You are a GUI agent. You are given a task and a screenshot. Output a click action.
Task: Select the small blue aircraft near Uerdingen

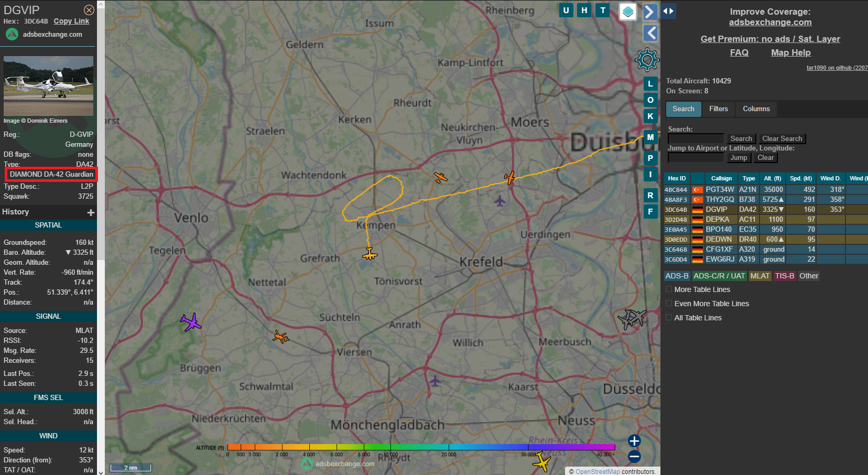(500, 200)
